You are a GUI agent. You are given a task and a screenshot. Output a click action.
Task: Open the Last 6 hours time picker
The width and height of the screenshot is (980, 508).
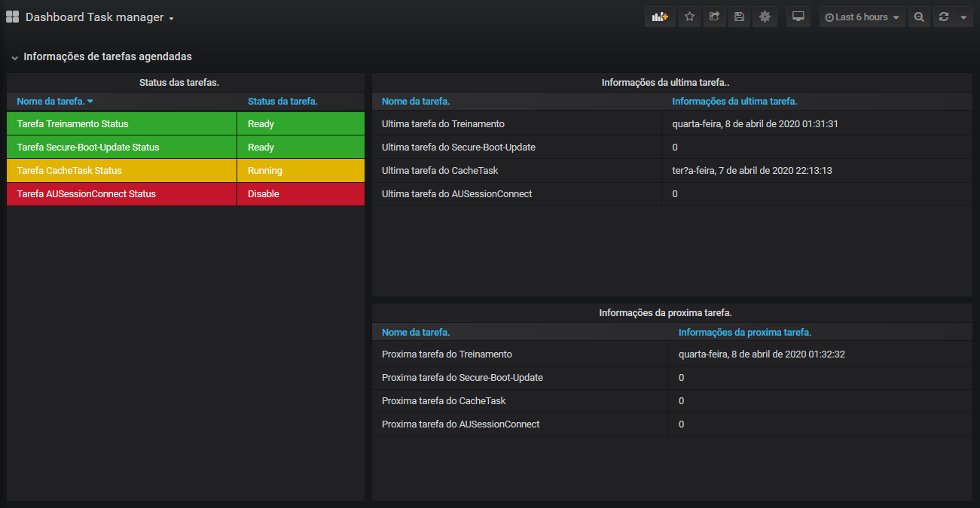862,17
